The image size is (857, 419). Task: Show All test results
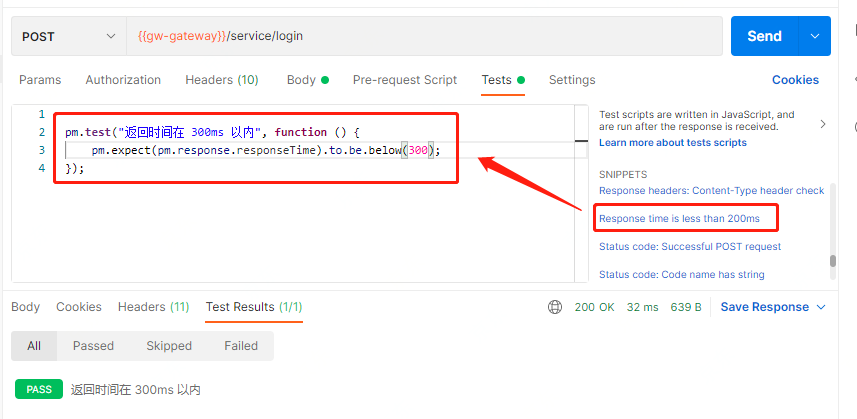click(x=34, y=346)
